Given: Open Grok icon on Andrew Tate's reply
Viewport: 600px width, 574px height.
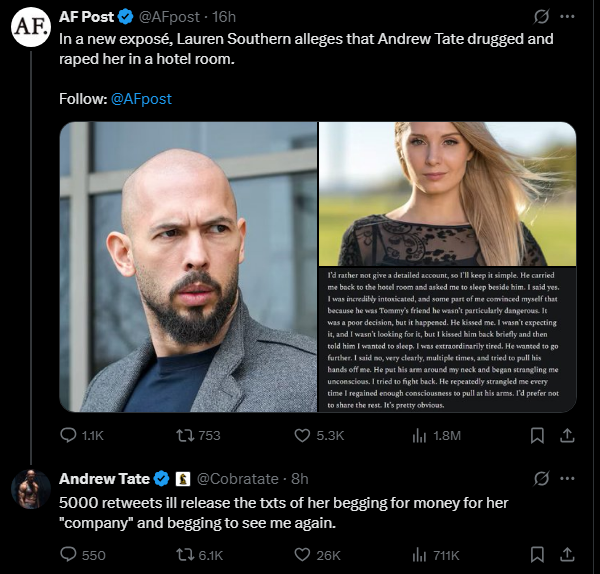Looking at the screenshot, I should [541, 478].
